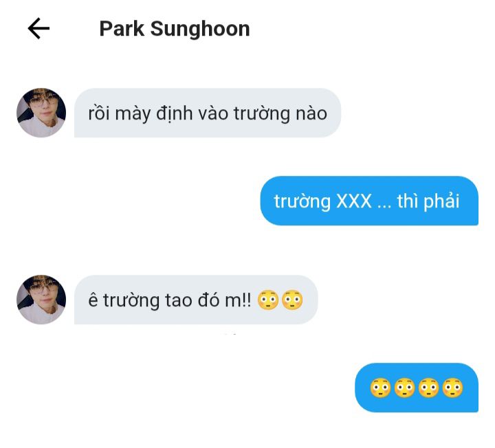Click the word 'Park' in the header
This screenshot has width=495, height=448.
tap(122, 29)
